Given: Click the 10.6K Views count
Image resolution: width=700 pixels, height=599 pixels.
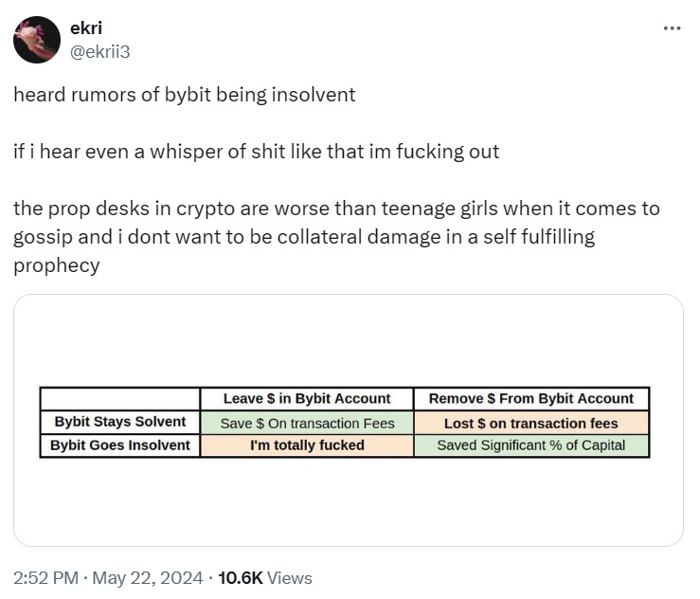Looking at the screenshot, I should (264, 577).
